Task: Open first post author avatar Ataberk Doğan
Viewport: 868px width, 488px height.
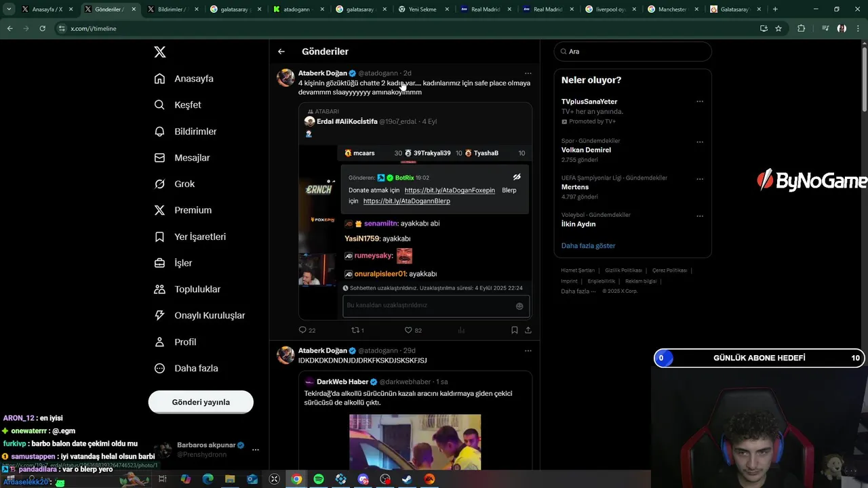Action: tap(285, 77)
